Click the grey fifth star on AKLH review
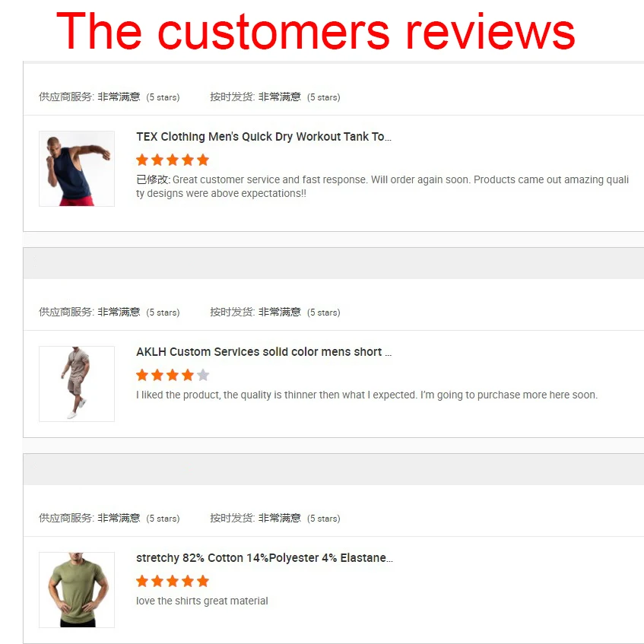 click(203, 375)
